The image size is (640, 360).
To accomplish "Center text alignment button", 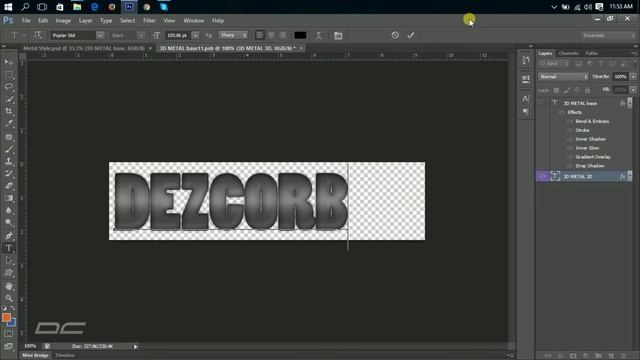I will pyautogui.click(x=271, y=36).
